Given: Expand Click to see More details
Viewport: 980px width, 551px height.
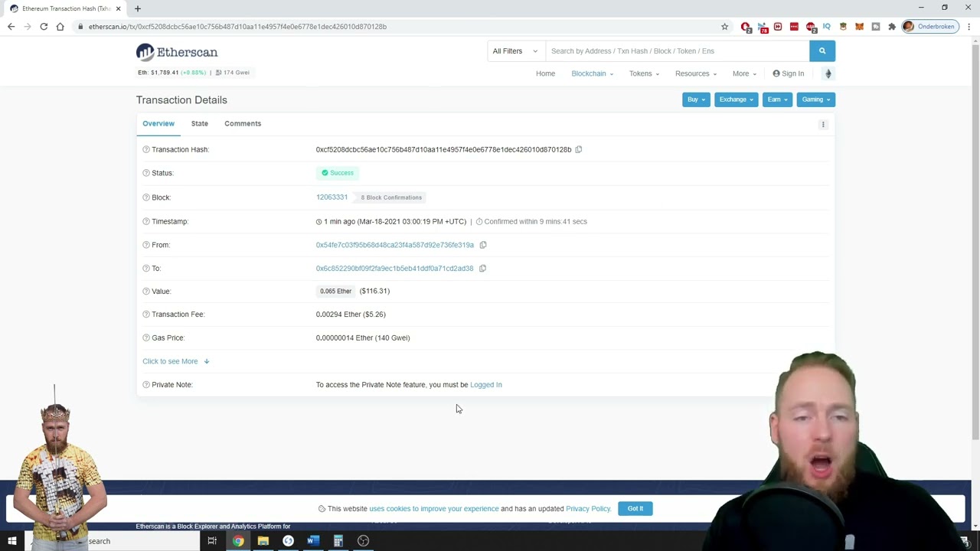Looking at the screenshot, I should (x=175, y=361).
